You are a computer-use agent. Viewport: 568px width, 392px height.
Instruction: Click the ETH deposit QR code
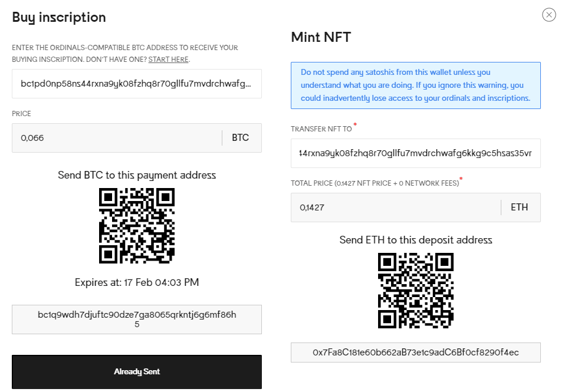click(x=415, y=291)
